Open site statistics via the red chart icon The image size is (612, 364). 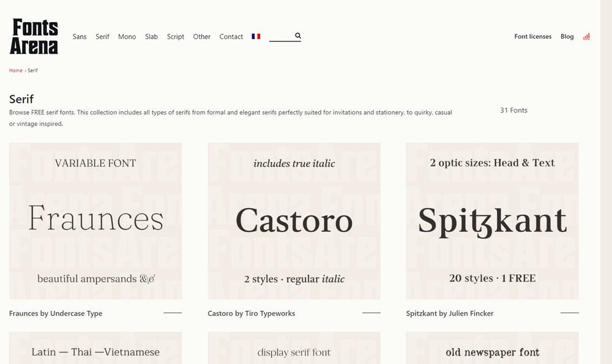coord(586,36)
